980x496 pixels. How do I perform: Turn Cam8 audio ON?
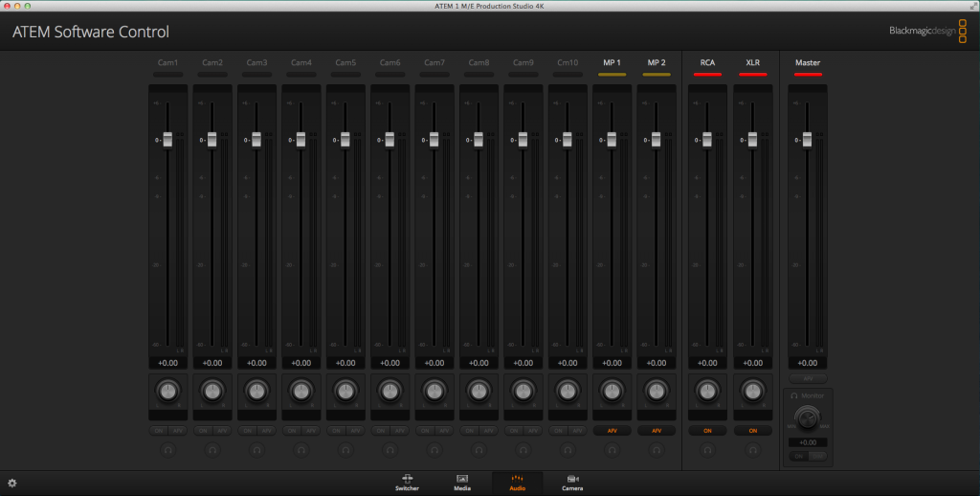pos(469,430)
